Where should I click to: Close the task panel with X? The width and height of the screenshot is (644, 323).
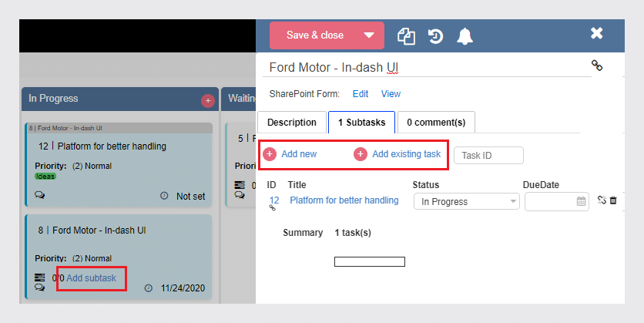597,33
